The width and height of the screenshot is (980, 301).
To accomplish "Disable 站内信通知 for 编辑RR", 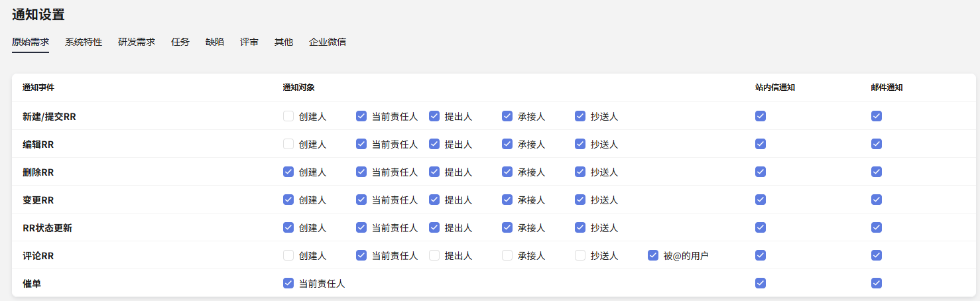I will (761, 144).
